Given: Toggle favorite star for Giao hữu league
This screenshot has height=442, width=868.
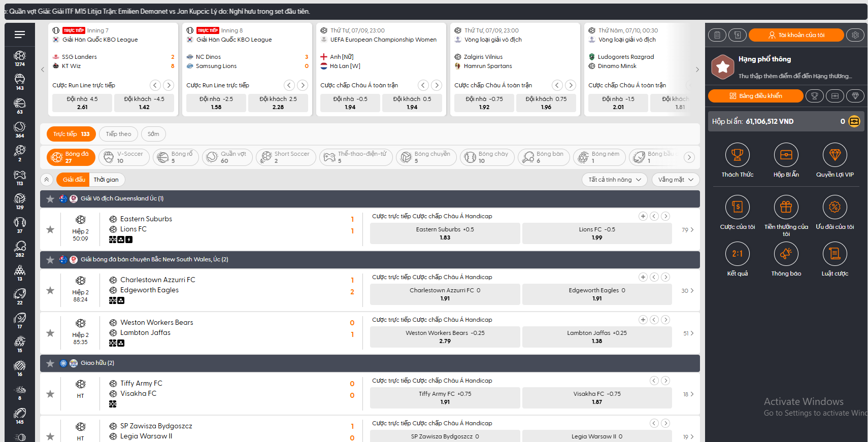Looking at the screenshot, I should pos(50,363).
